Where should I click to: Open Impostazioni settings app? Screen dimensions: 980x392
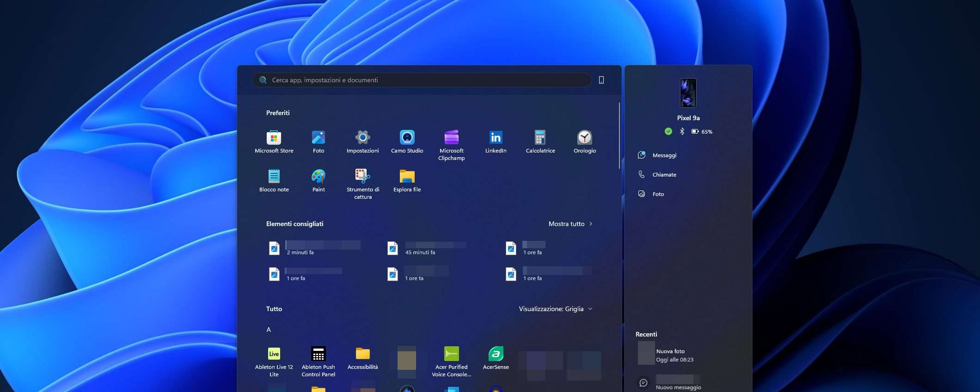(x=362, y=141)
